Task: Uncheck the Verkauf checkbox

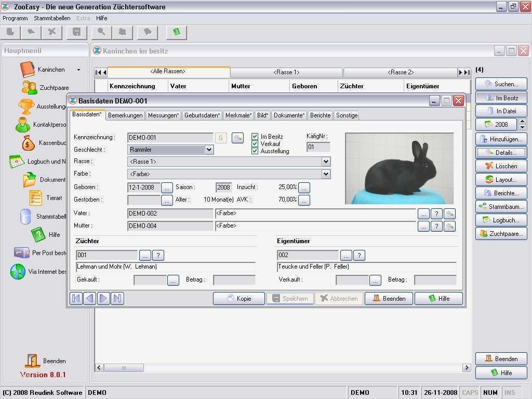Action: coord(255,144)
